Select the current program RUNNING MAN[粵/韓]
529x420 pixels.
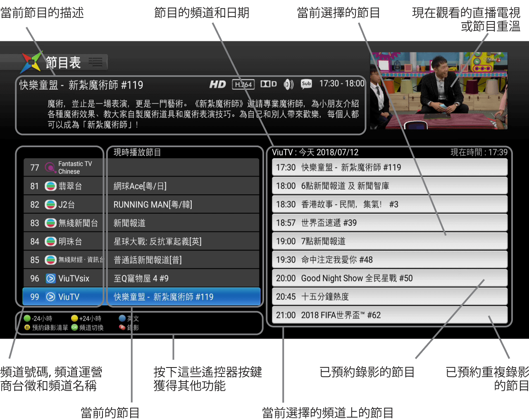pos(153,205)
